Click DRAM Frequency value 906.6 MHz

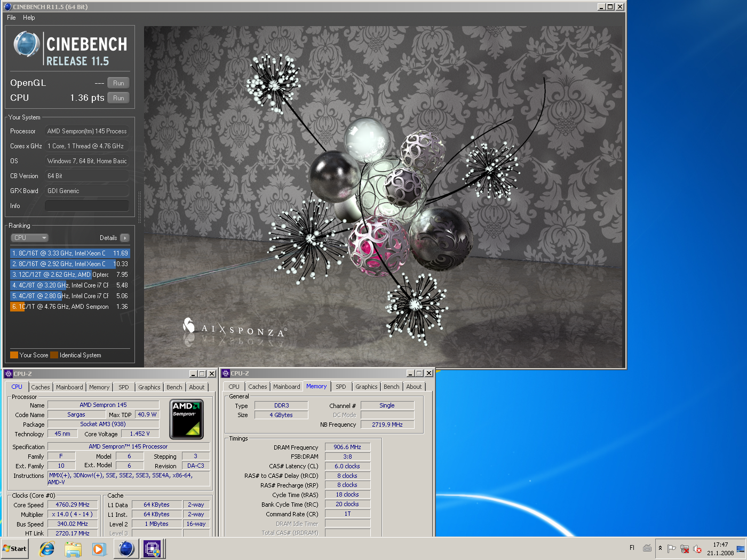pyautogui.click(x=347, y=447)
